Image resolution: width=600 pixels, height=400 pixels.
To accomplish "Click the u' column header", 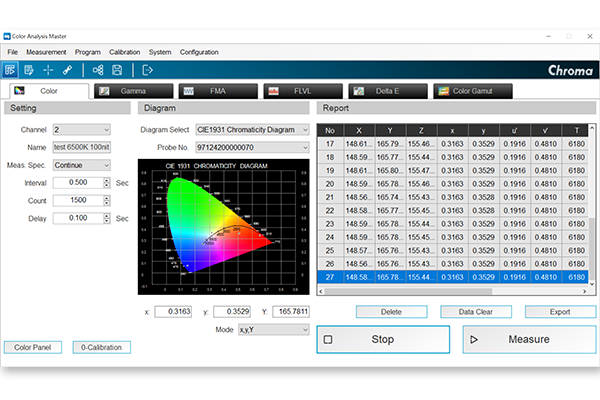I will 514,131.
